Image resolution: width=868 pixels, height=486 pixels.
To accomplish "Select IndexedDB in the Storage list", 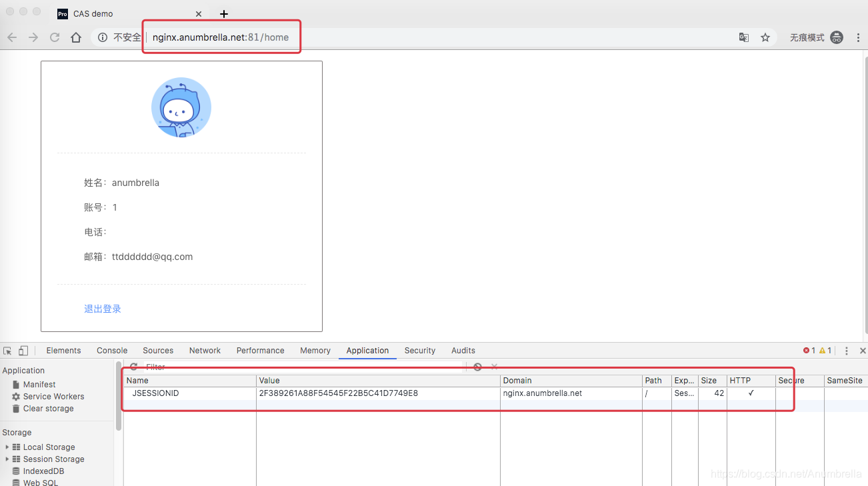I will [43, 471].
